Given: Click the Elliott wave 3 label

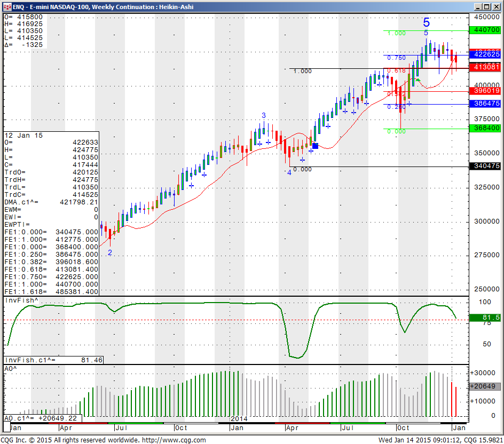Looking at the screenshot, I should click(x=263, y=116).
